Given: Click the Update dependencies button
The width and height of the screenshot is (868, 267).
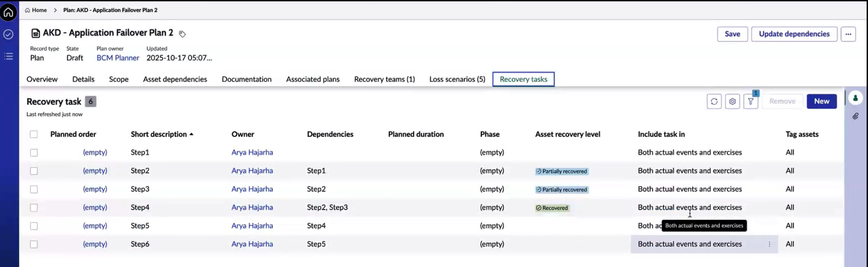Looking at the screenshot, I should point(794,34).
